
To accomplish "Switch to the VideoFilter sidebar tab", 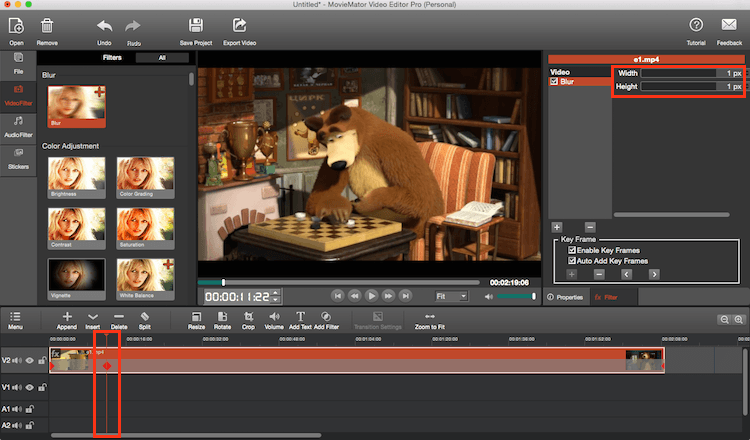I will 18,96.
